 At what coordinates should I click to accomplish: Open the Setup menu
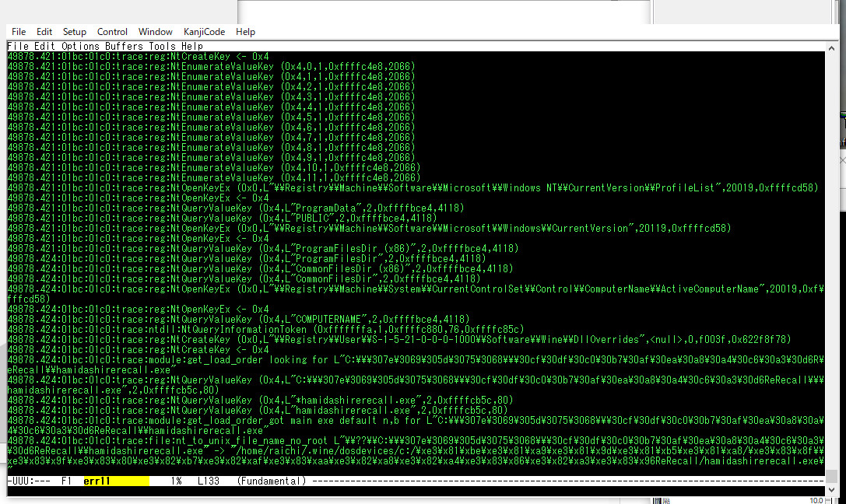pyautogui.click(x=75, y=32)
